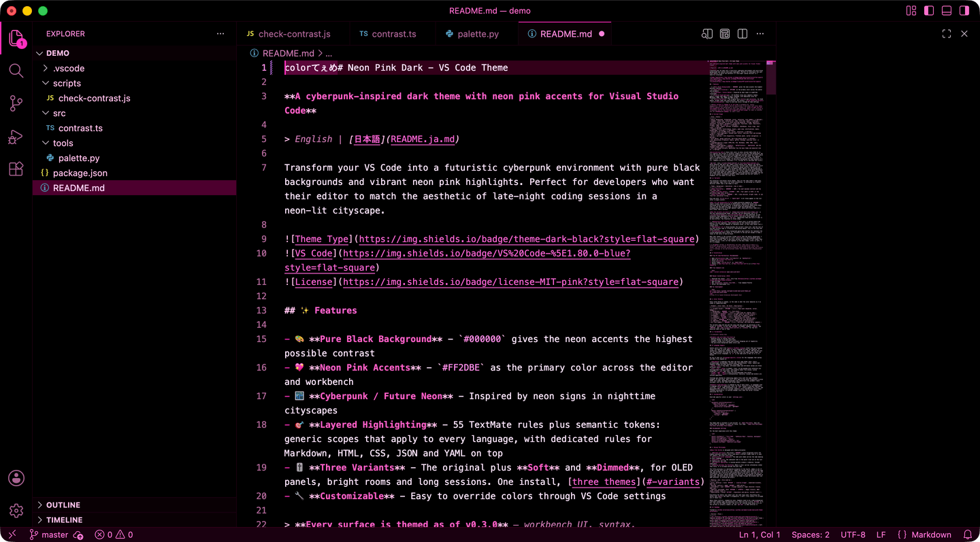The image size is (980, 542).
Task: Click the dirty dot on README.md tab
Action: 602,34
